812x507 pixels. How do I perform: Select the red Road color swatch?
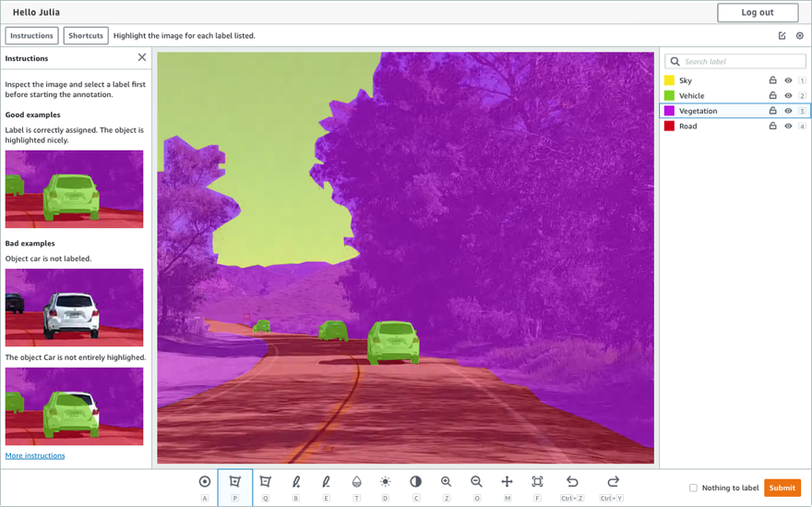tap(670, 126)
